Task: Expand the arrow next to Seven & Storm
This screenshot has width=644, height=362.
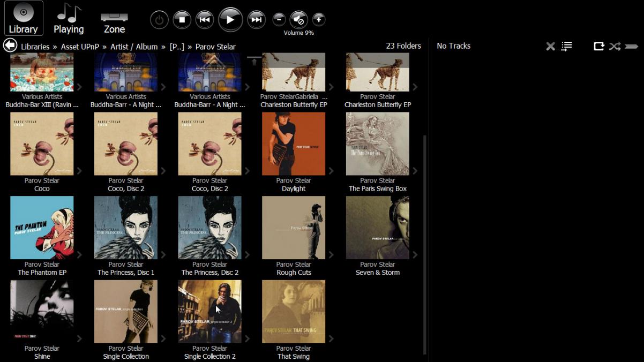Action: (x=415, y=255)
